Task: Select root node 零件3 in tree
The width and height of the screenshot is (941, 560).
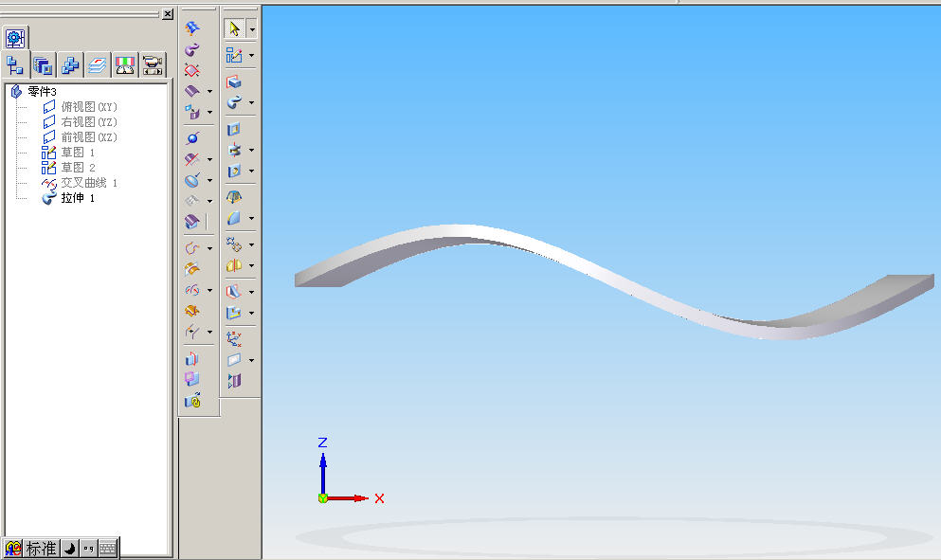Action: (42, 91)
